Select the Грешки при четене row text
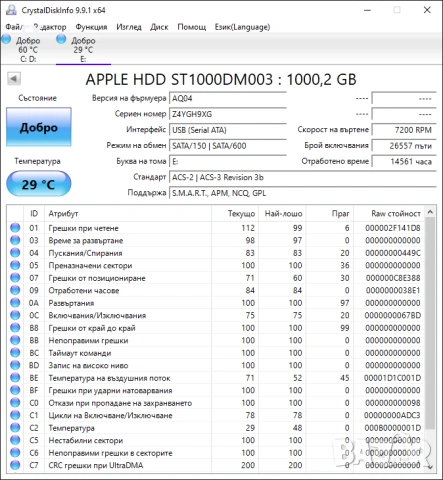Viewport: 443px width, 480px height. tap(83, 228)
